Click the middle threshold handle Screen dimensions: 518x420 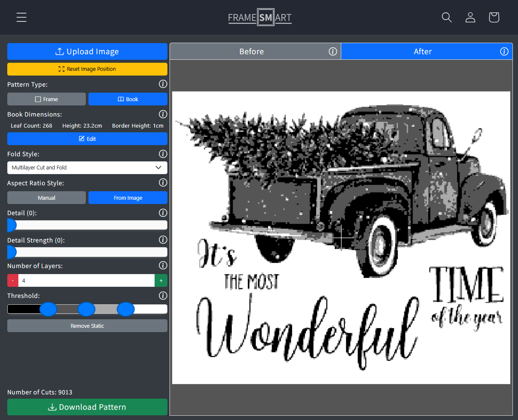[86, 309]
